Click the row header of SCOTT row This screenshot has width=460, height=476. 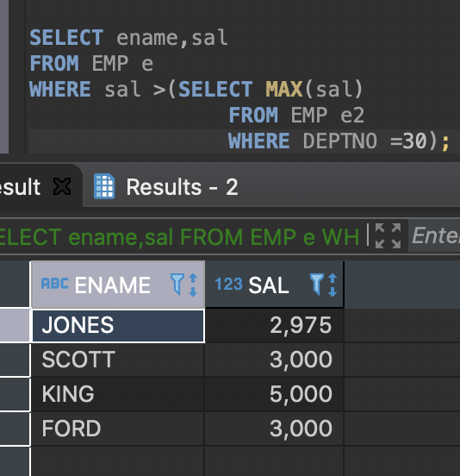[x=15, y=360]
